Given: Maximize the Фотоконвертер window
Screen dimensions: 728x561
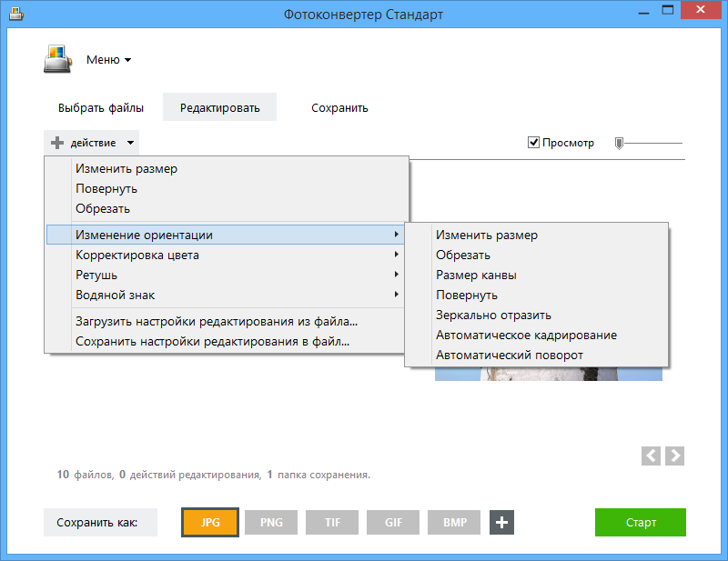Looking at the screenshot, I should 668,10.
